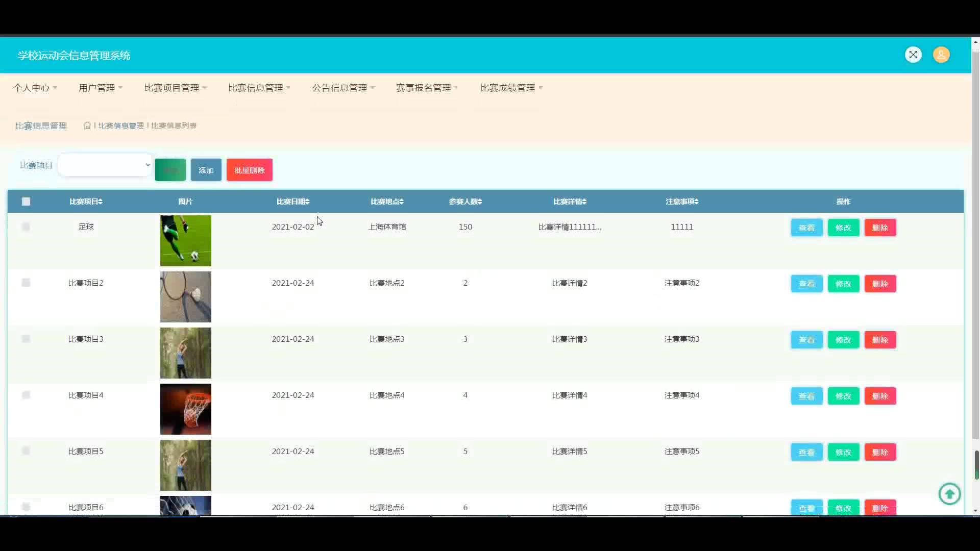Image resolution: width=980 pixels, height=551 pixels.
Task: Click 查看 for 比赛项目3
Action: coord(806,340)
